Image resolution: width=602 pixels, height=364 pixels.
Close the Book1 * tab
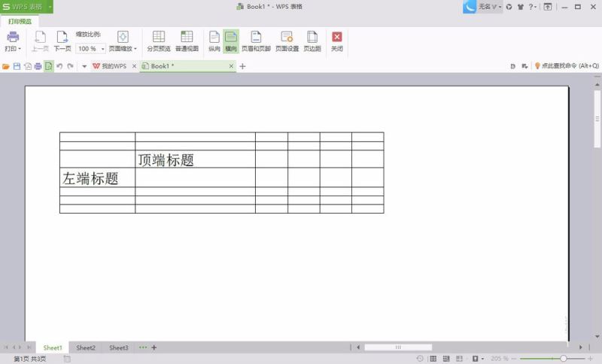(x=231, y=66)
